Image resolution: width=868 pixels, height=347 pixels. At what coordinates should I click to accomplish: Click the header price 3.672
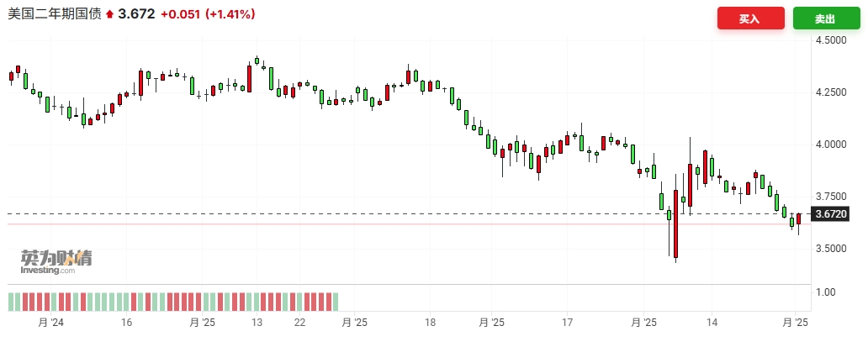[x=136, y=14]
